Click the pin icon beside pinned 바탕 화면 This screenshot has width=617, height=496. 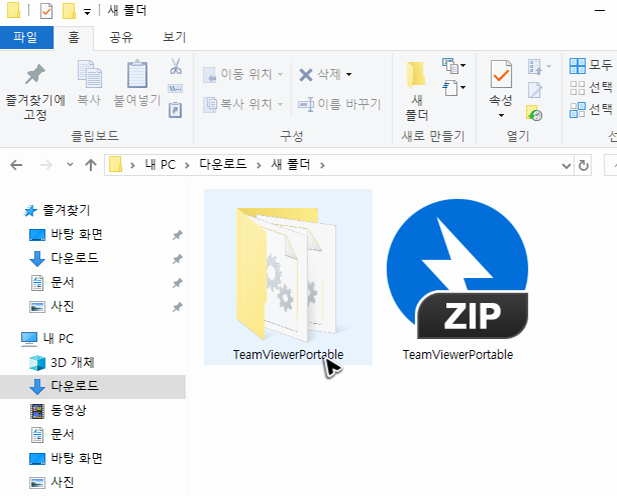[177, 235]
